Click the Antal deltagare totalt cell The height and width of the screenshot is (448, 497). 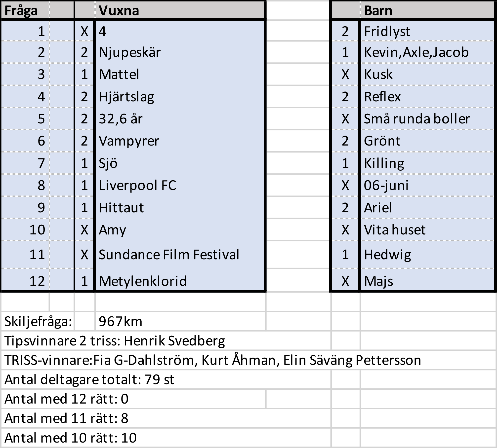click(89, 379)
